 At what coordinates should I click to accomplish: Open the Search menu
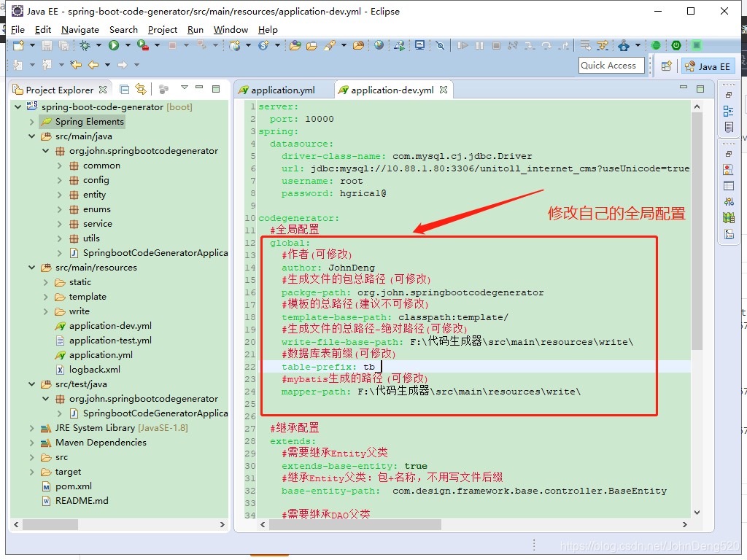[123, 29]
